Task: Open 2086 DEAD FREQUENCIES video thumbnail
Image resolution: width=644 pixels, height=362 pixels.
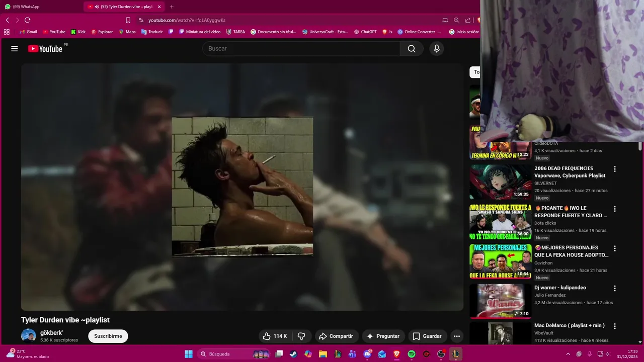Action: pyautogui.click(x=500, y=182)
